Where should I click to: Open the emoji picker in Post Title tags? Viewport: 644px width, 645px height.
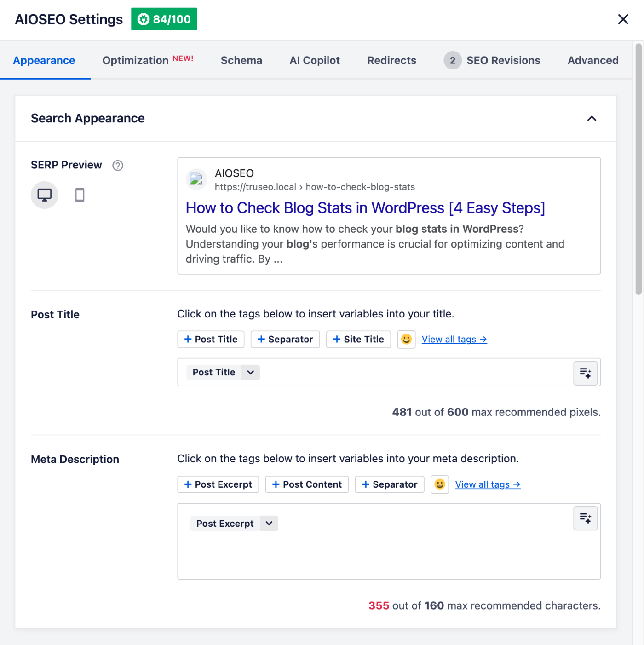pyautogui.click(x=406, y=340)
